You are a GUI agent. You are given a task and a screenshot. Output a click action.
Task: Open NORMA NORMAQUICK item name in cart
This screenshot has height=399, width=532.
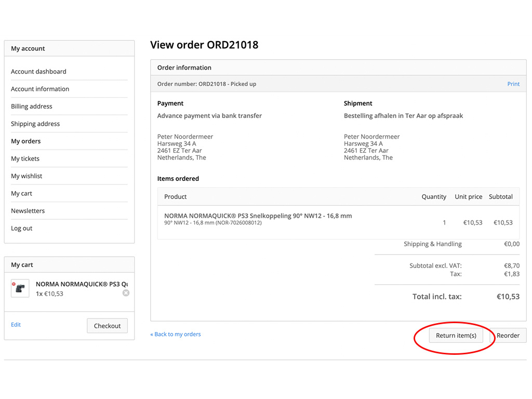click(x=82, y=284)
